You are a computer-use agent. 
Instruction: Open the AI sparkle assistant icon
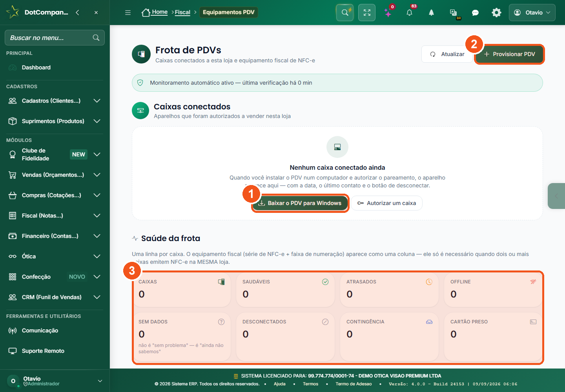pos(388,13)
